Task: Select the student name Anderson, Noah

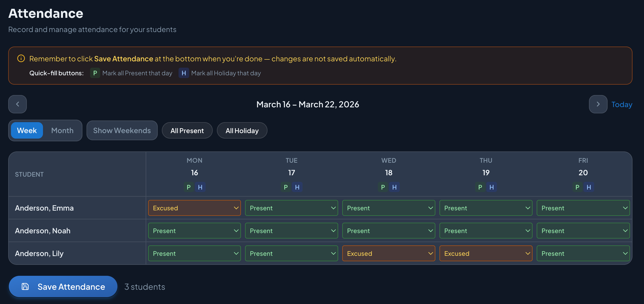Action: [43, 231]
